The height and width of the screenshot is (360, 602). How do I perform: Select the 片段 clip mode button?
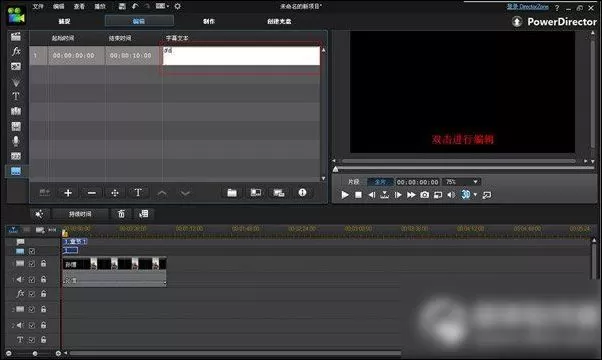point(353,182)
